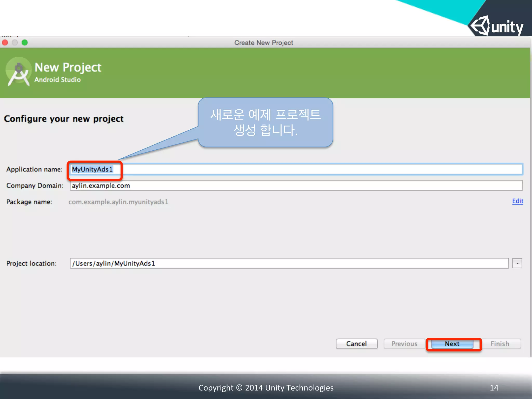
Task: Click the grey minimize window button
Action: [15, 43]
